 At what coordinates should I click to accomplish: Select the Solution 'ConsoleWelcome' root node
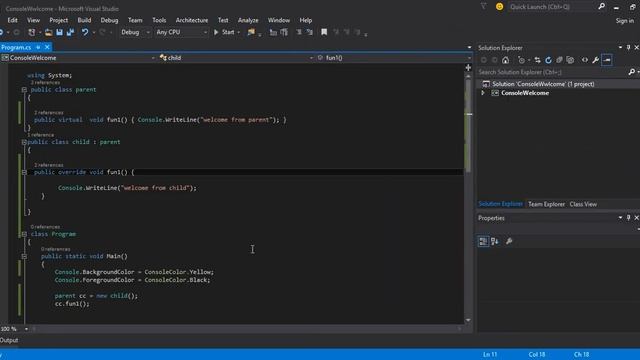coord(543,84)
